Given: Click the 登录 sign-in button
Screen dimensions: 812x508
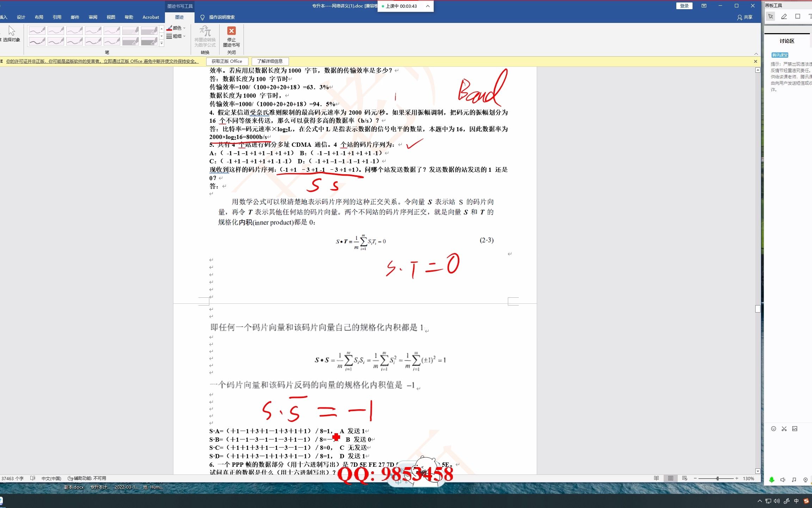Looking at the screenshot, I should tap(684, 6).
